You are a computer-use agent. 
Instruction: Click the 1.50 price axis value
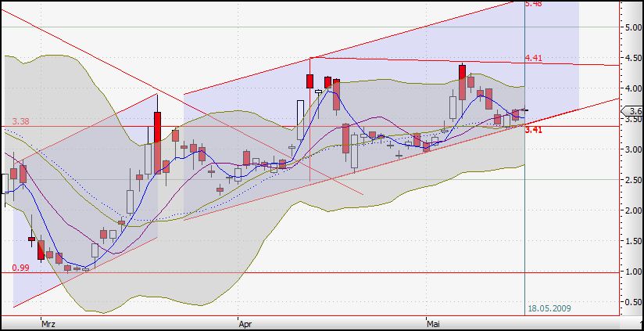point(634,241)
